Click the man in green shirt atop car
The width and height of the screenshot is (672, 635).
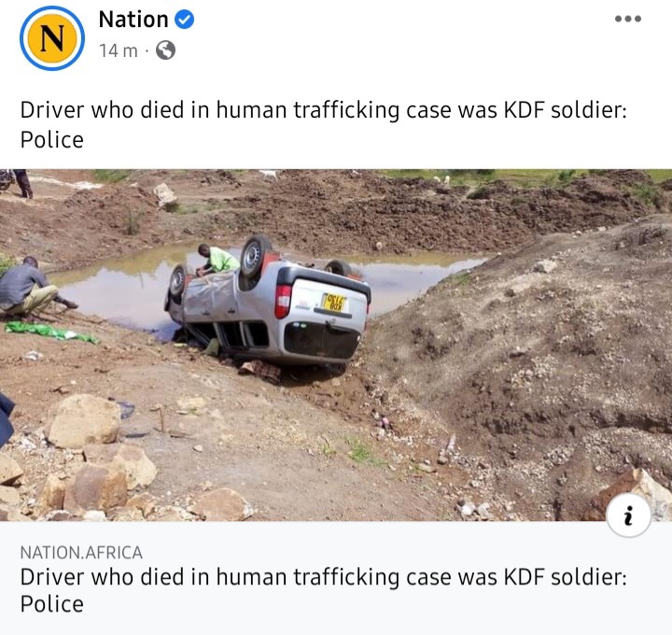tap(218, 260)
